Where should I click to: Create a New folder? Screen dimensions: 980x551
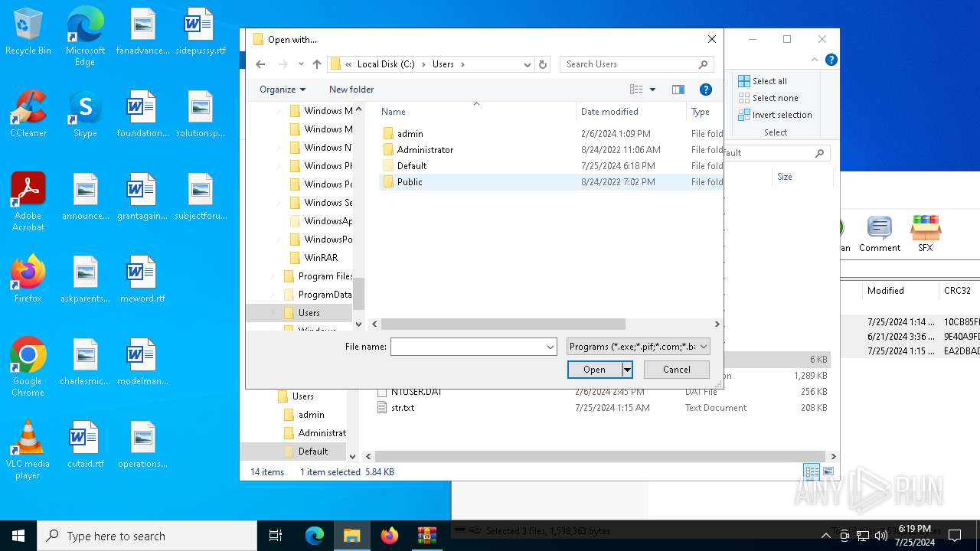point(351,90)
